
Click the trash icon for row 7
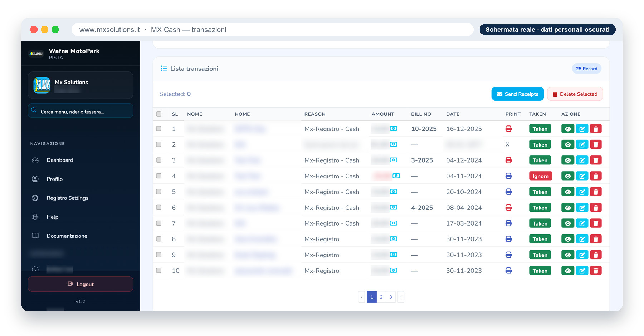click(596, 223)
